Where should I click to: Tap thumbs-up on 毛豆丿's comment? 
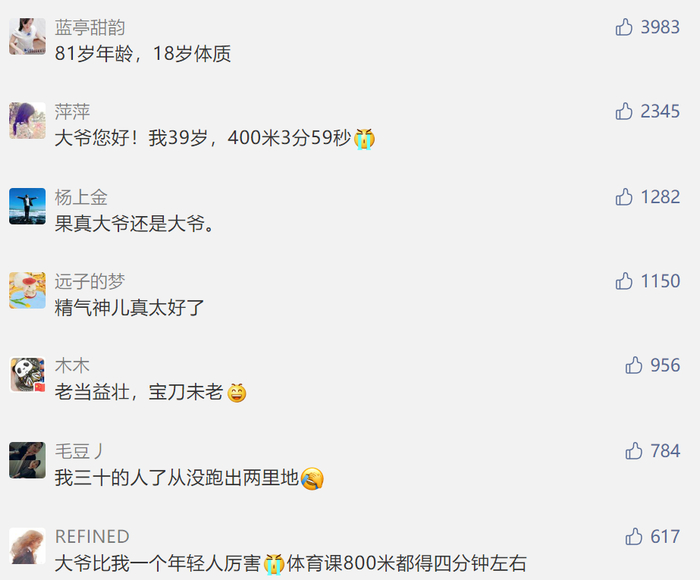click(x=633, y=451)
